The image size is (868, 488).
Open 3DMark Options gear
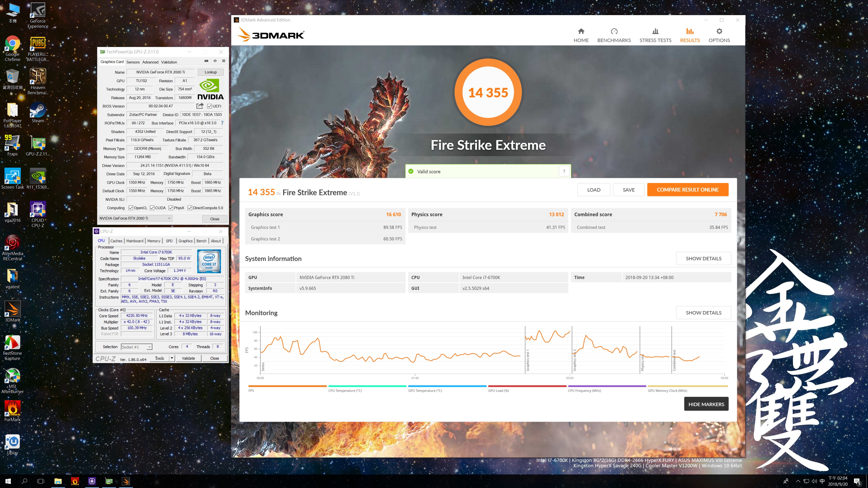coord(719,35)
